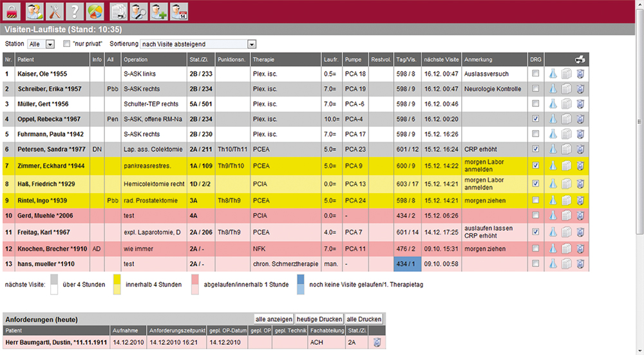Open the pie chart statistics icon

(x=95, y=12)
